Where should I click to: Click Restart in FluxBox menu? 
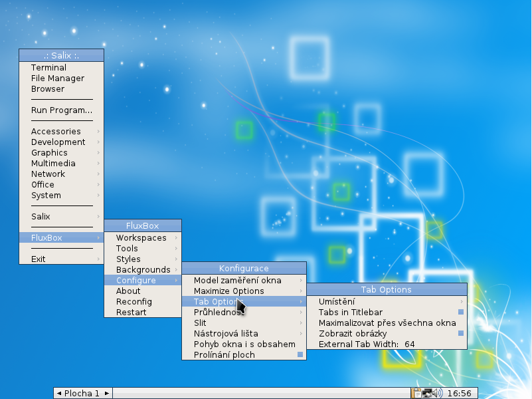pyautogui.click(x=143, y=313)
